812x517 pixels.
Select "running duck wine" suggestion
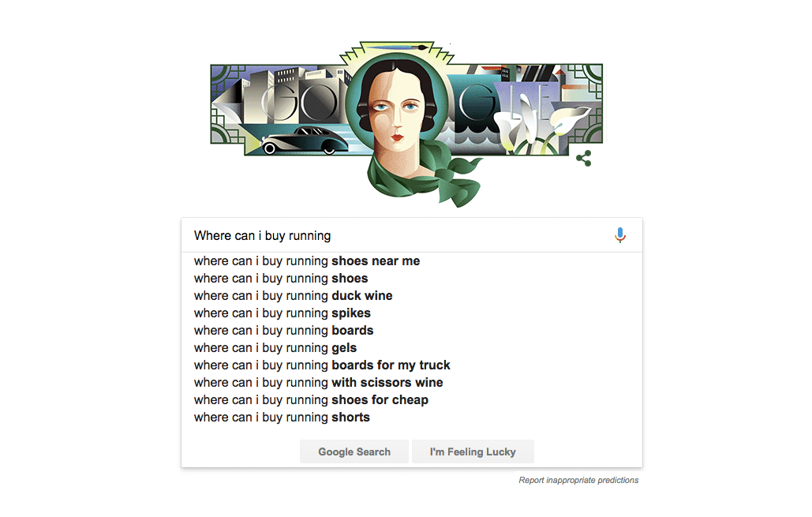[293, 296]
